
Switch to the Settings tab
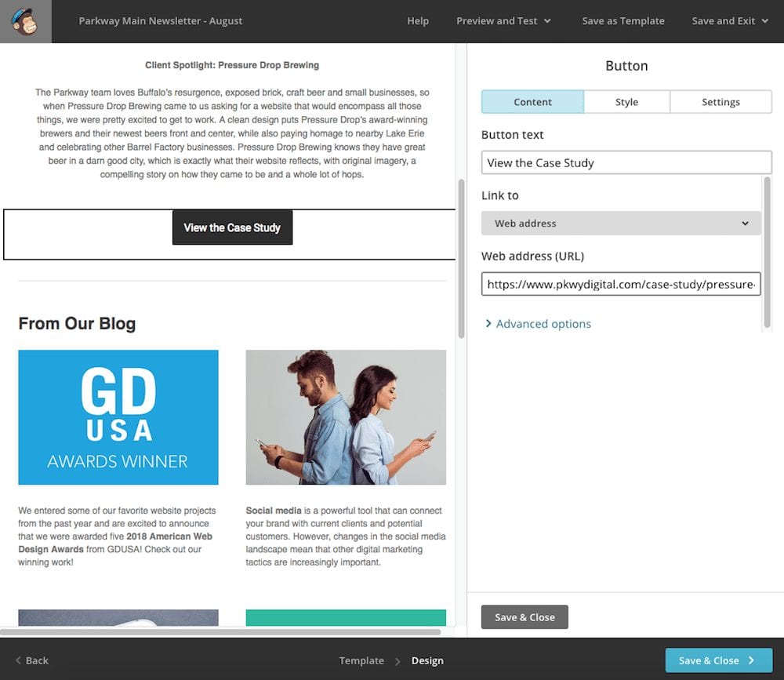point(720,102)
